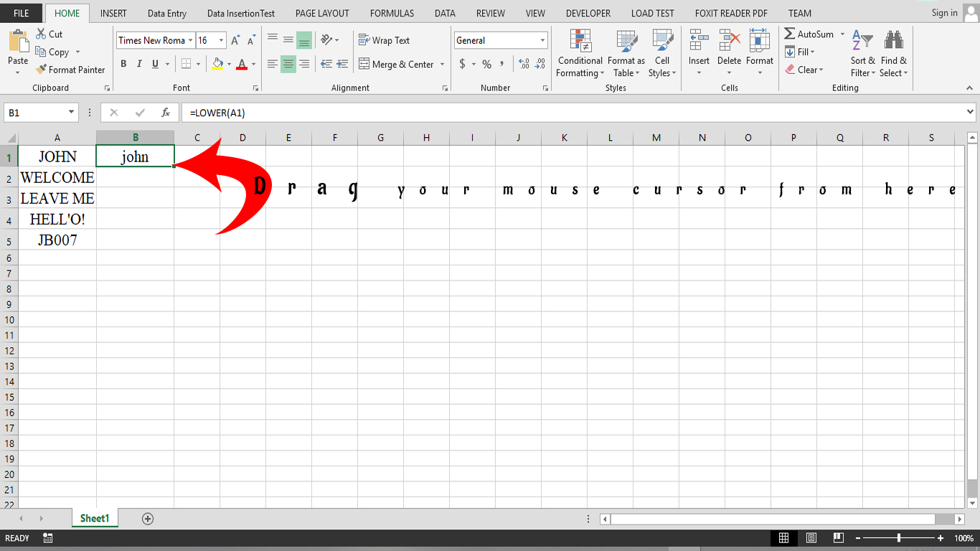
Task: Cut the selection with the scissors icon
Action: tap(41, 34)
